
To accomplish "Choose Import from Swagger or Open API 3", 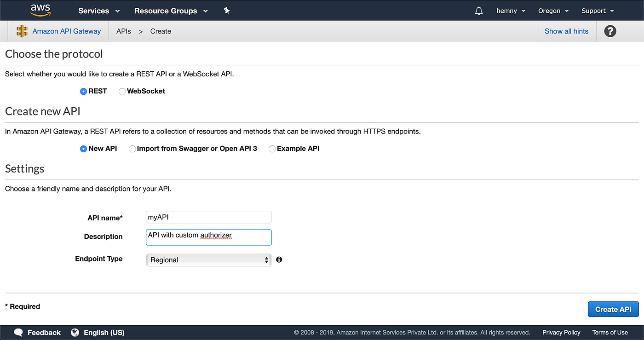I will click(132, 149).
